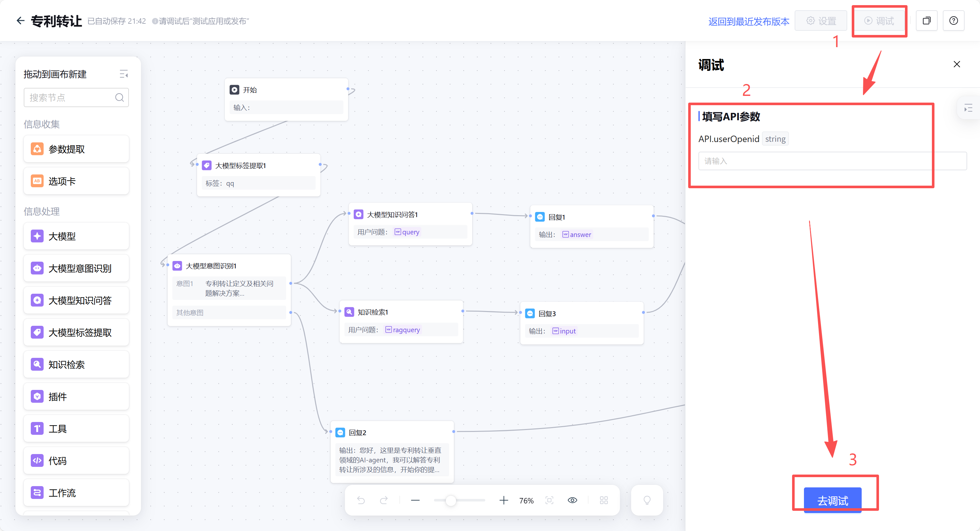Click the fit-to-screen icon
The image size is (980, 531).
point(549,500)
